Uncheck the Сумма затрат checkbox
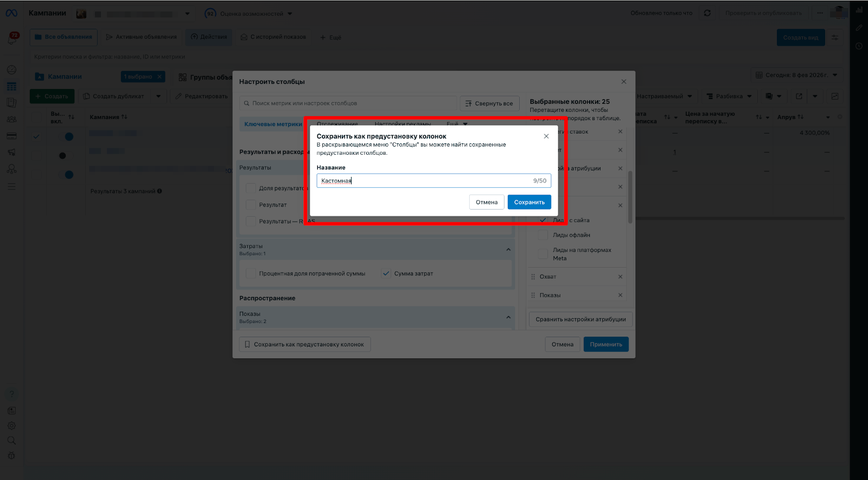 [386, 274]
